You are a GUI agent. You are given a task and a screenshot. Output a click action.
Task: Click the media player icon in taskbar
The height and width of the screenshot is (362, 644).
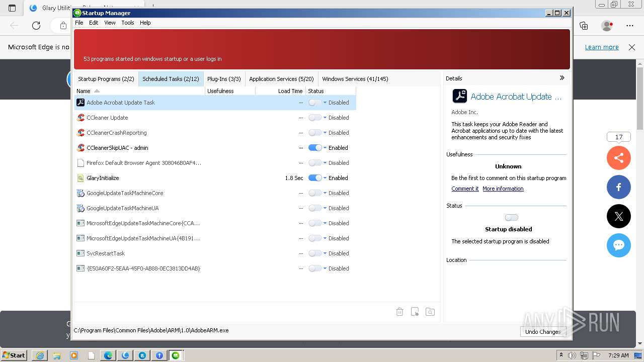coord(74,355)
